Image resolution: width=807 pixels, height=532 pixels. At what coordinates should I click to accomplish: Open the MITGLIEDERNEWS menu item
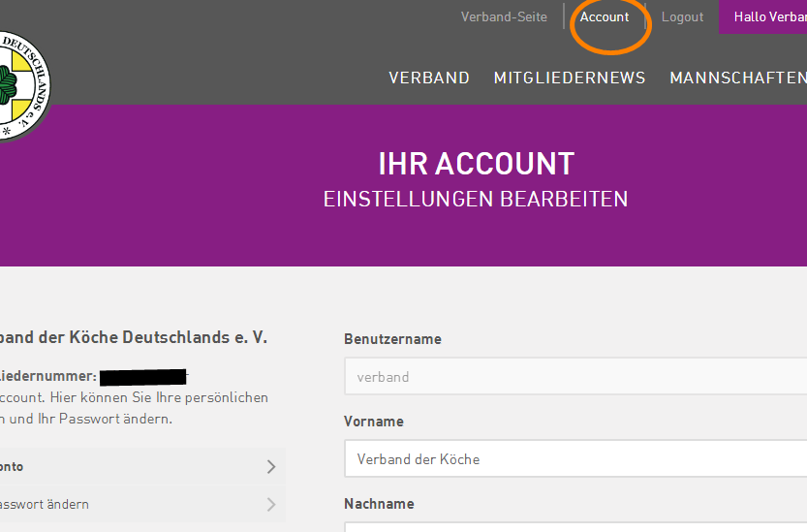(x=570, y=78)
